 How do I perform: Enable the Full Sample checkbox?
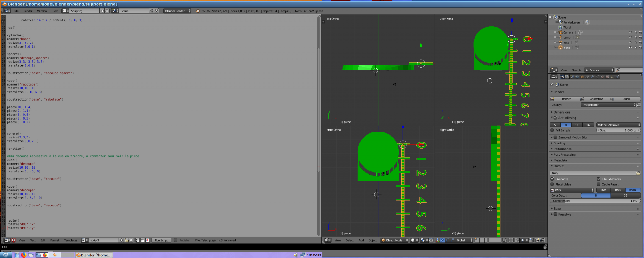pos(552,130)
